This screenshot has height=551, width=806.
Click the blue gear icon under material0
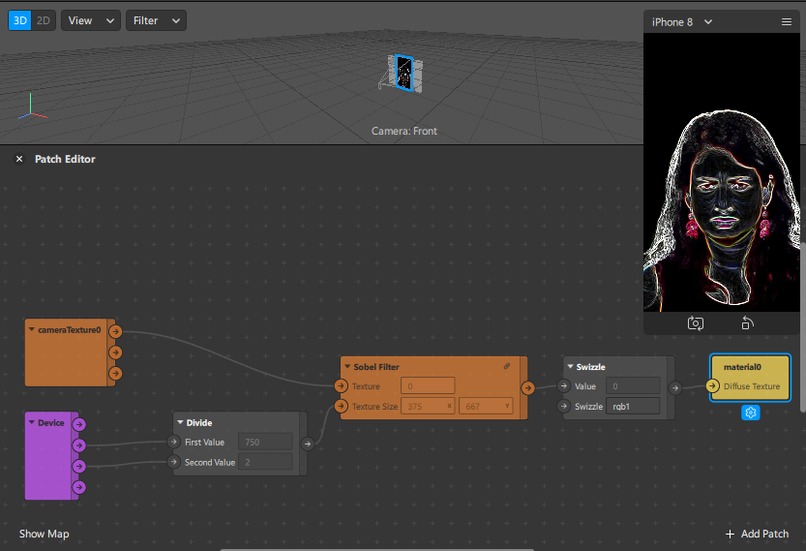pyautogui.click(x=750, y=412)
